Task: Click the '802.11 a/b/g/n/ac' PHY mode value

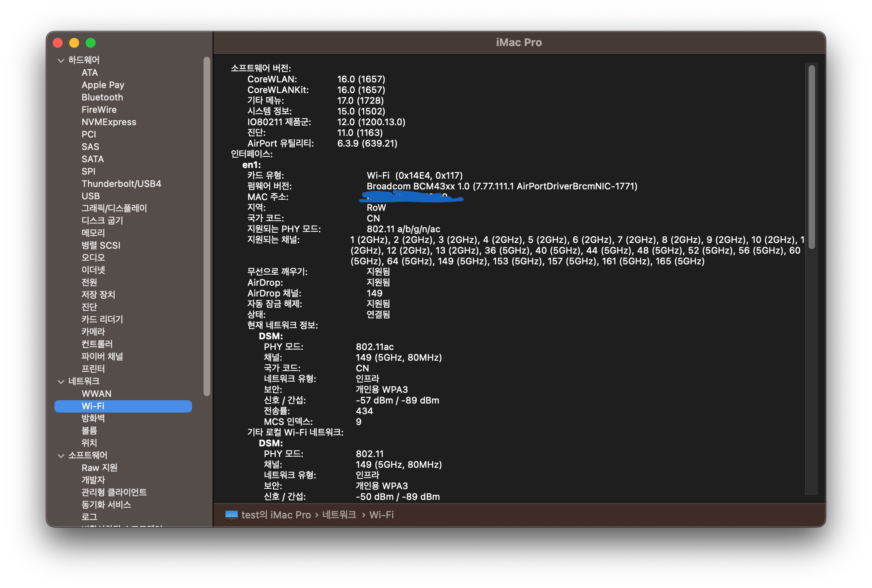Action: [403, 229]
